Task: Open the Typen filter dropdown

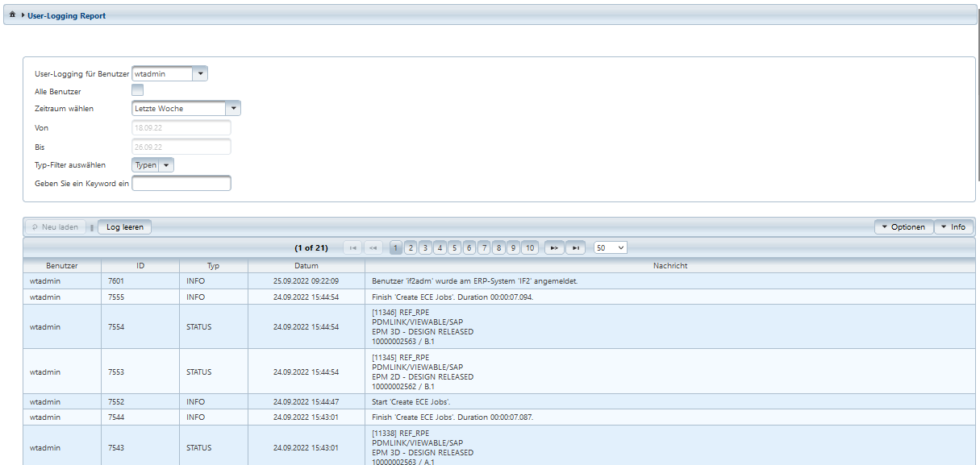Action: (x=166, y=165)
